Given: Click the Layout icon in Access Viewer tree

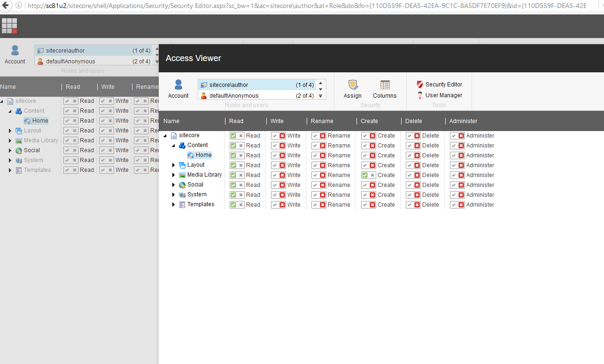Looking at the screenshot, I should pos(182,165).
